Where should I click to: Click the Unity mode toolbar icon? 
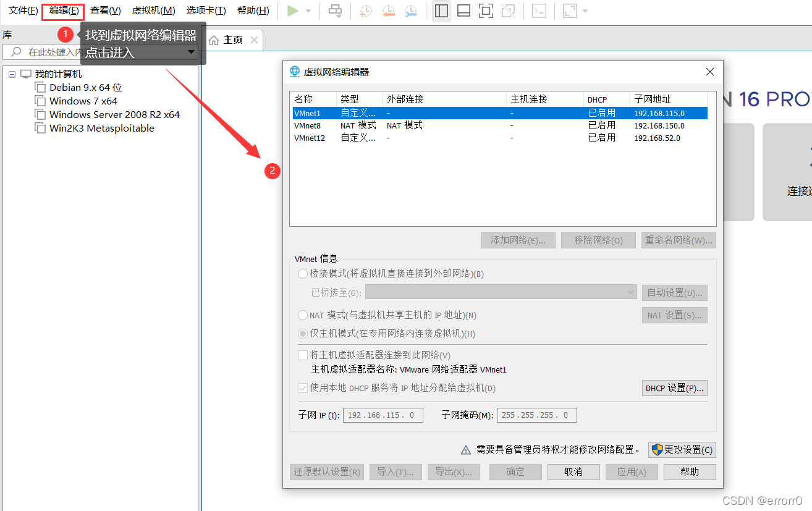point(508,11)
